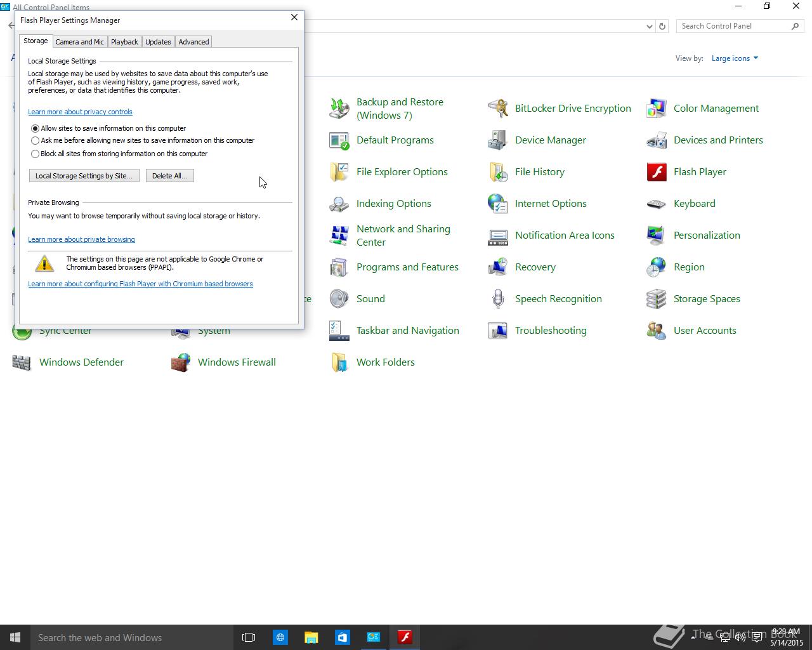Switch to the Playback tab
The image size is (812, 650).
[x=124, y=42]
